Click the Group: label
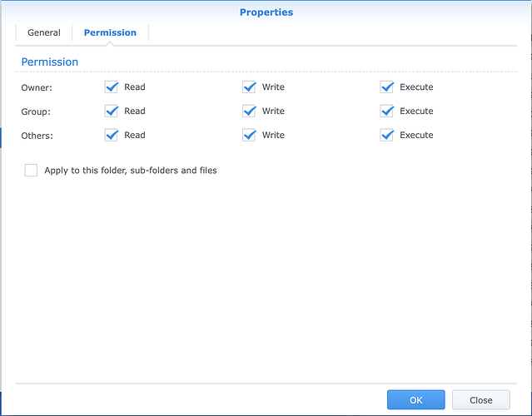This screenshot has height=416, width=532. 36,111
